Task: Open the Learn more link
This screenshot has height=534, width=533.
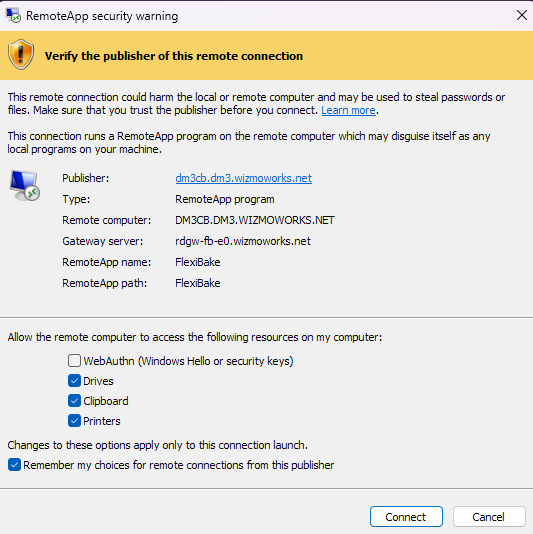Action: click(x=348, y=110)
